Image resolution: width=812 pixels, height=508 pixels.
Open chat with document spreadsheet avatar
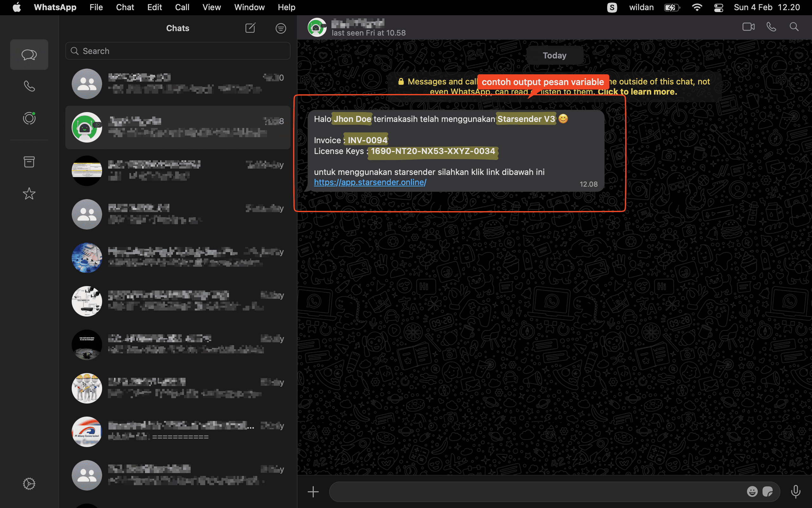pos(178,171)
